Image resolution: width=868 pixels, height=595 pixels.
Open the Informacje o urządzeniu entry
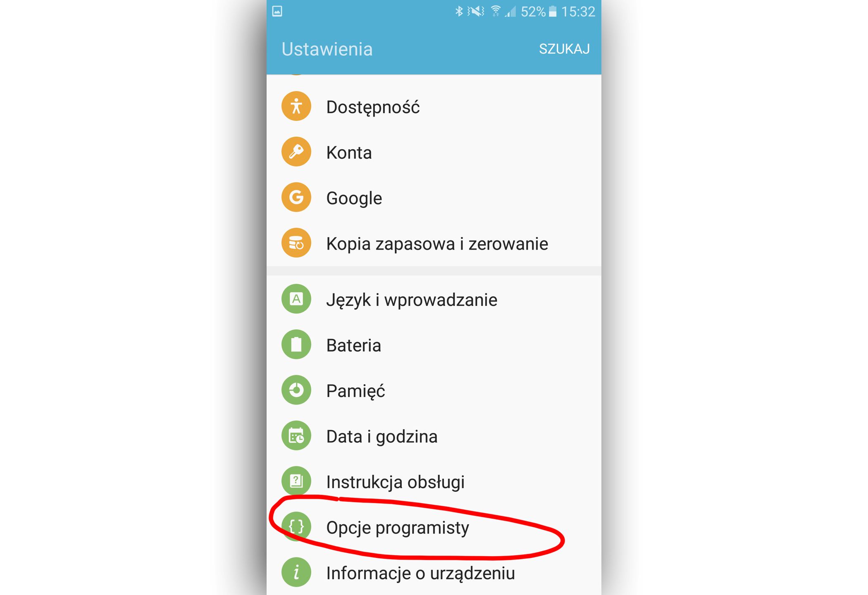pos(434,573)
